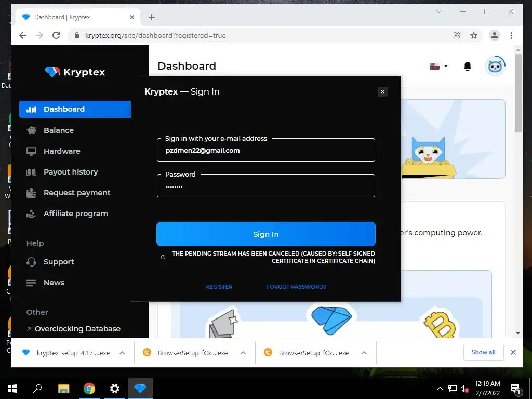The image size is (532, 399).
Task: Click the address bar URL
Action: pyautogui.click(x=155, y=35)
